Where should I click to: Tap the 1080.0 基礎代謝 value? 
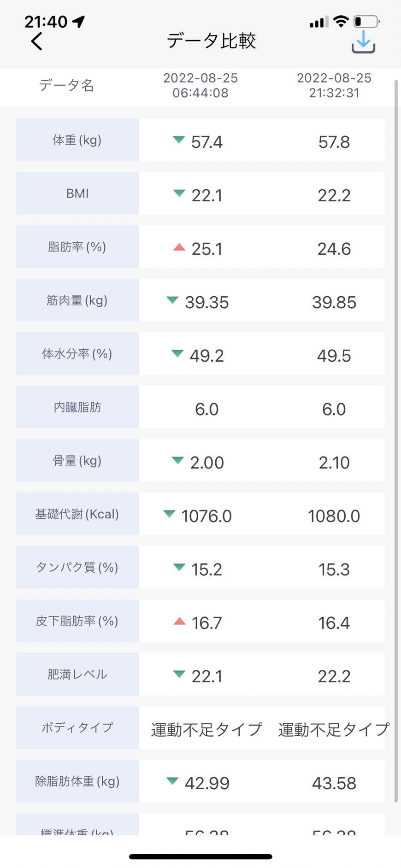point(334,516)
